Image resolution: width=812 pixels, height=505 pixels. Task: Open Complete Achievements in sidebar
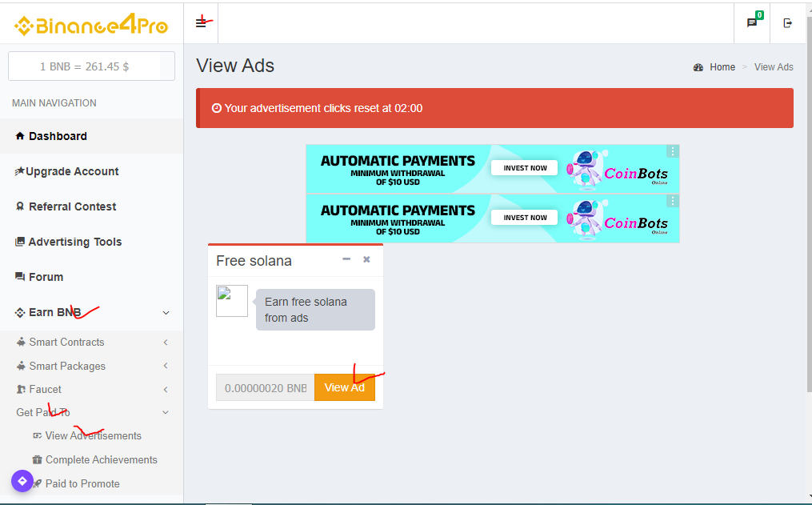(101, 459)
